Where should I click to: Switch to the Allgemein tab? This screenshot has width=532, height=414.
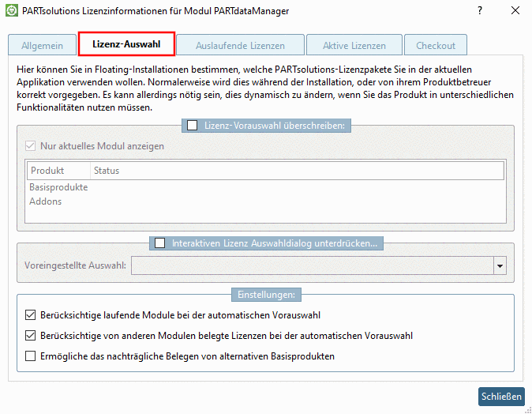[42, 45]
